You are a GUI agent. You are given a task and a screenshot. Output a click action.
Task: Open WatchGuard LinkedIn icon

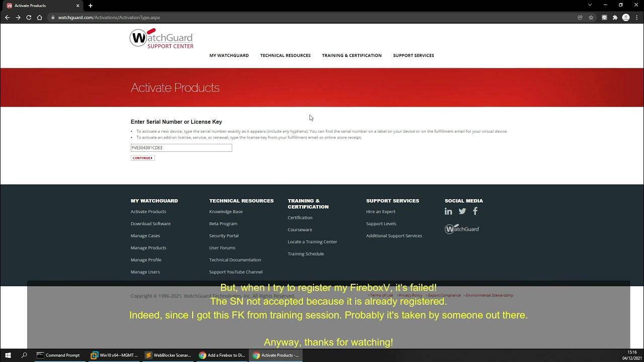click(x=448, y=211)
